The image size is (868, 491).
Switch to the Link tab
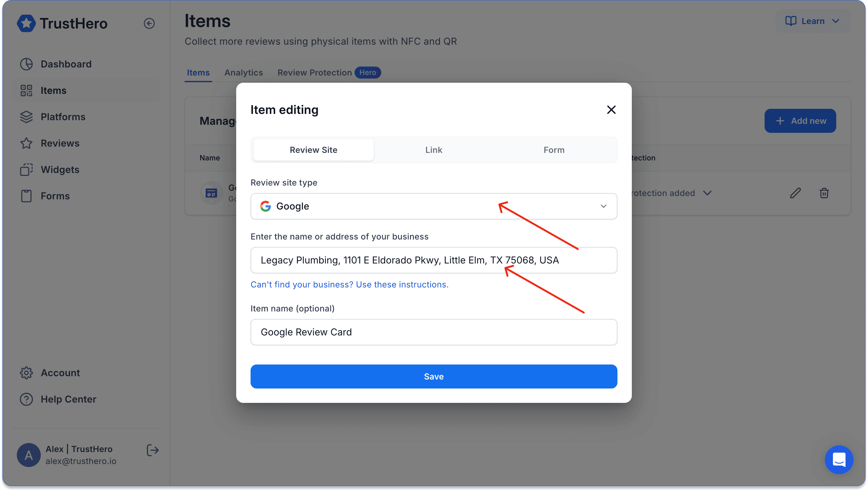pyautogui.click(x=433, y=150)
